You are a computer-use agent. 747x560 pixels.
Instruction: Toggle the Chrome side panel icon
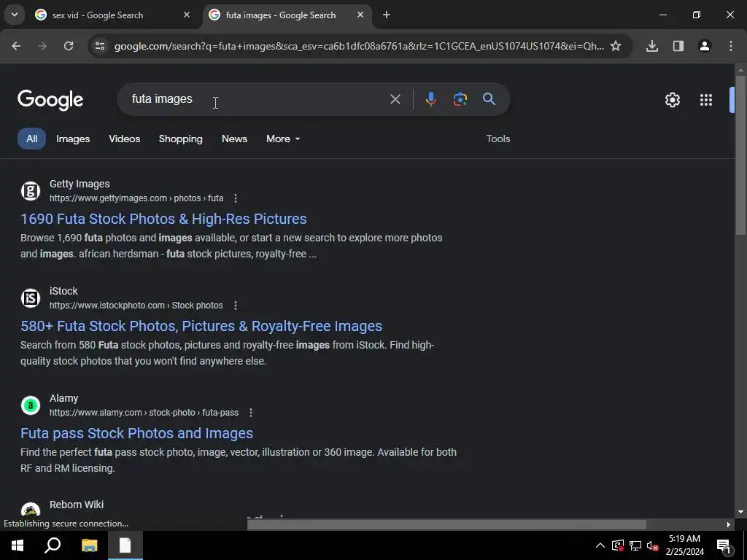(678, 46)
